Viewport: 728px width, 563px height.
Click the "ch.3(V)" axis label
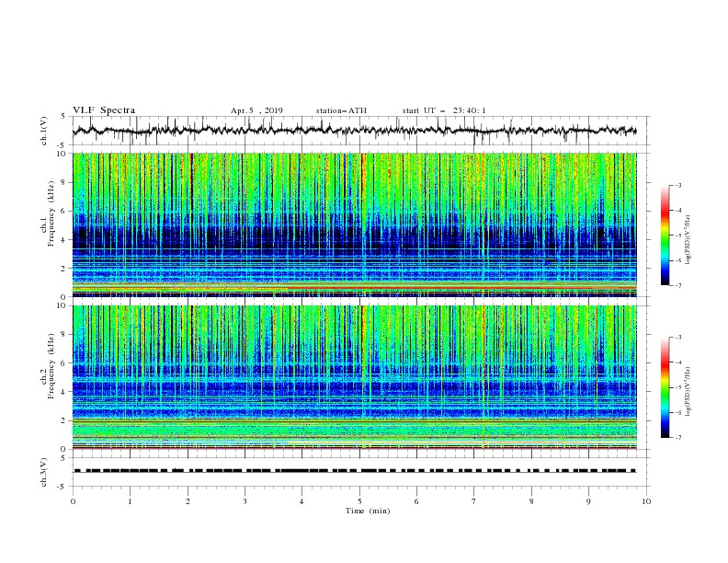pyautogui.click(x=44, y=472)
